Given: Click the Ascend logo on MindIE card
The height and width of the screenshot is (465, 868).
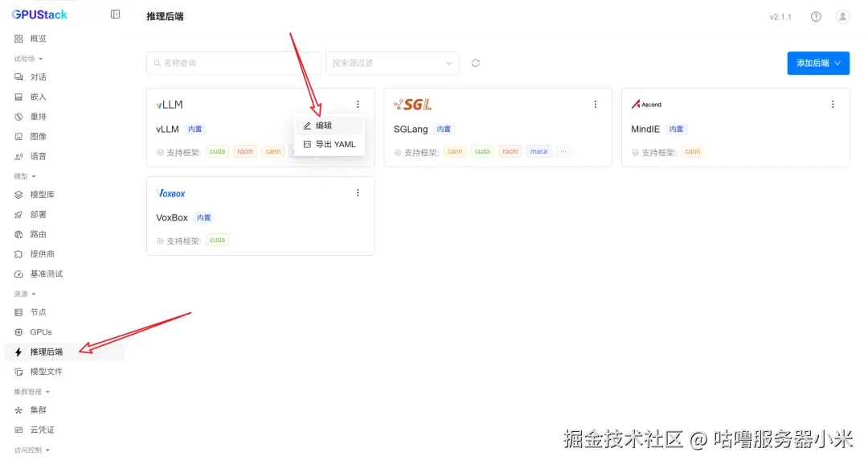Looking at the screenshot, I should click(646, 105).
